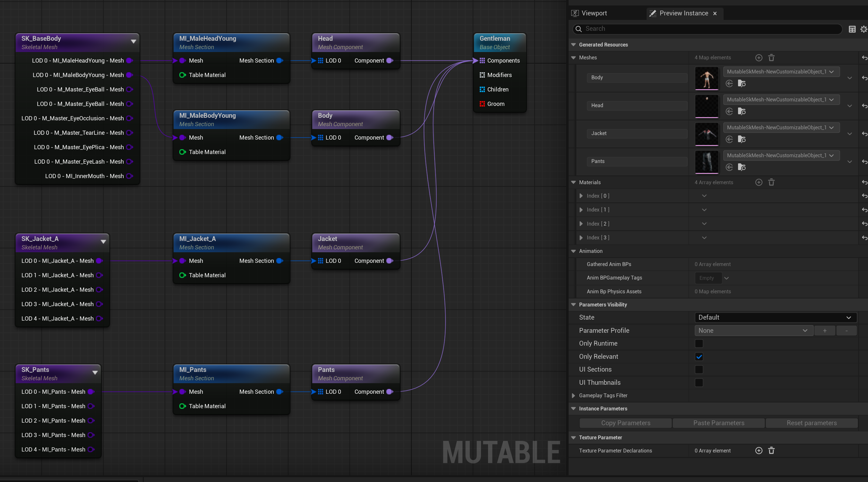
Task: Click Paste Parameters button
Action: pyautogui.click(x=718, y=423)
